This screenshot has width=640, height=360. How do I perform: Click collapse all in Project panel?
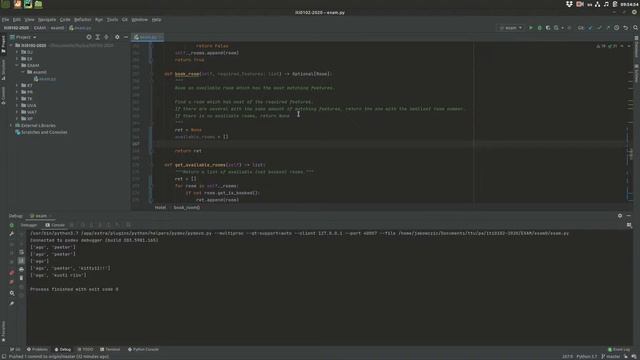[x=106, y=37]
